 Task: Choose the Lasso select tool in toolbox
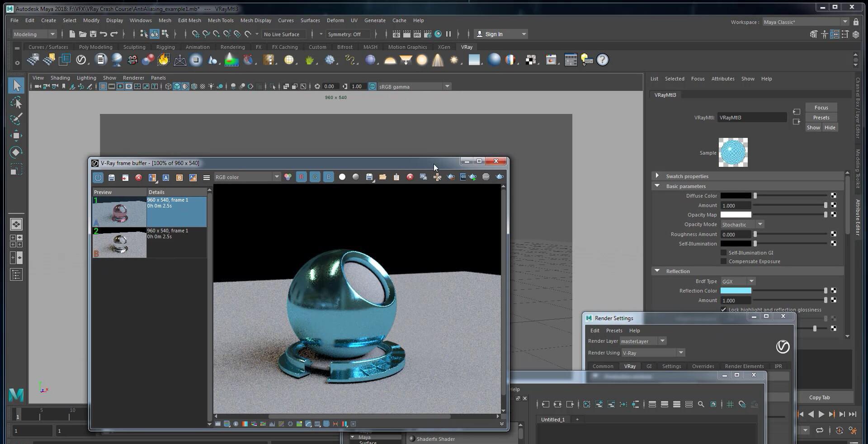pos(16,103)
